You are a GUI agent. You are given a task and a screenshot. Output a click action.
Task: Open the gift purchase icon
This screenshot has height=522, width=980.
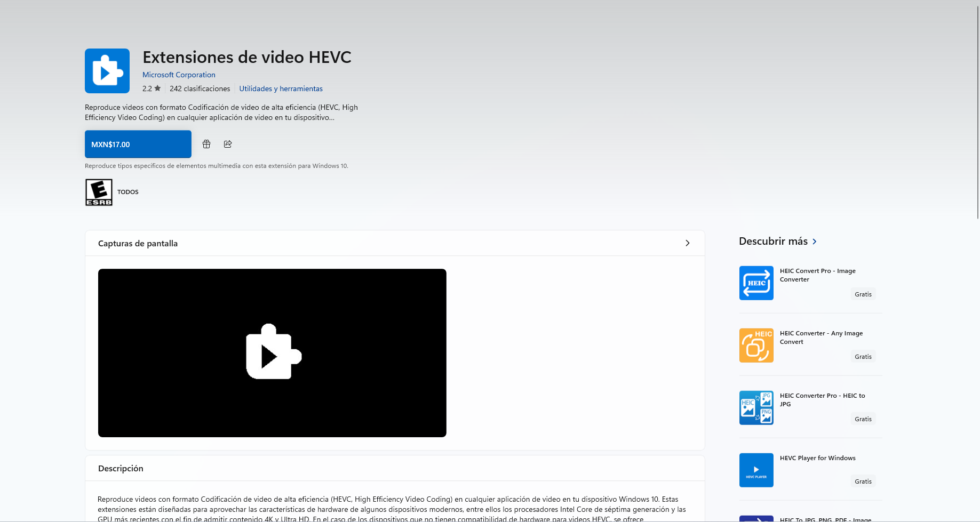(206, 144)
